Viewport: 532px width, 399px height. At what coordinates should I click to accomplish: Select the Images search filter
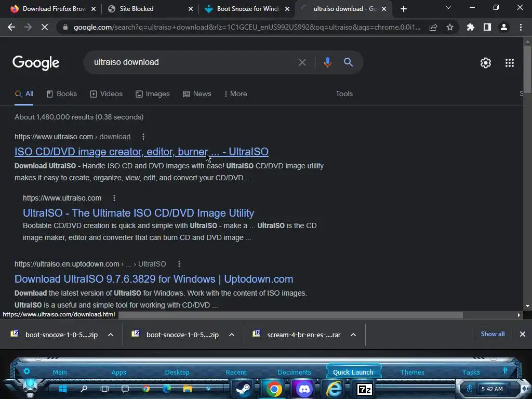pos(153,94)
